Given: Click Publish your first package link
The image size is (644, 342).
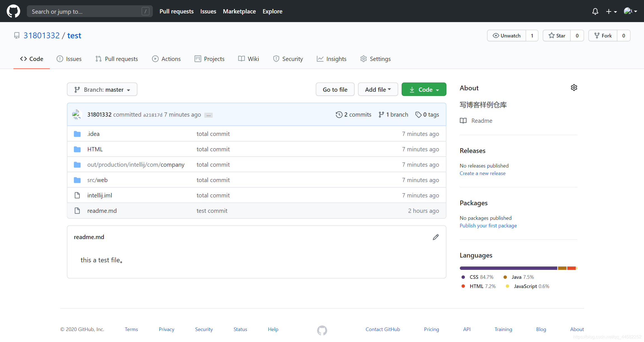Looking at the screenshot, I should 488,226.
